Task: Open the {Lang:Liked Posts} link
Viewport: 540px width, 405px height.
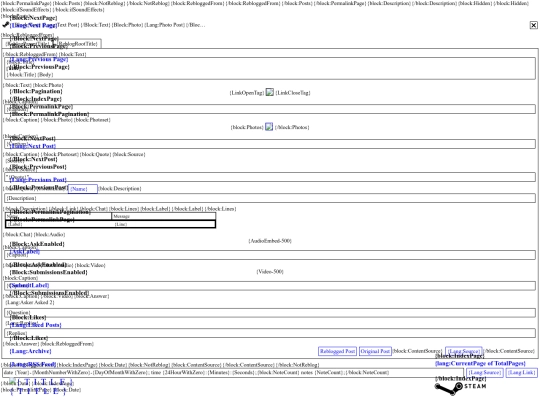Action: [x=35, y=325]
